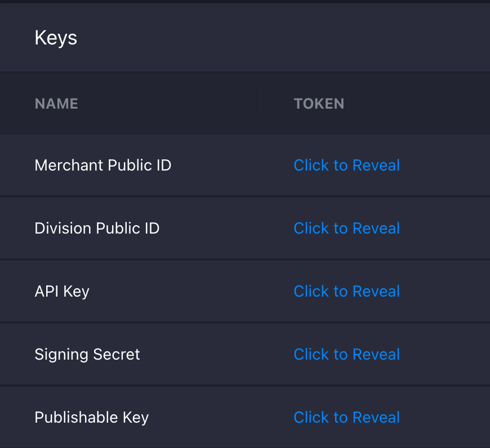Click the Division Public ID label
Image resolution: width=490 pixels, height=448 pixels.
(97, 228)
